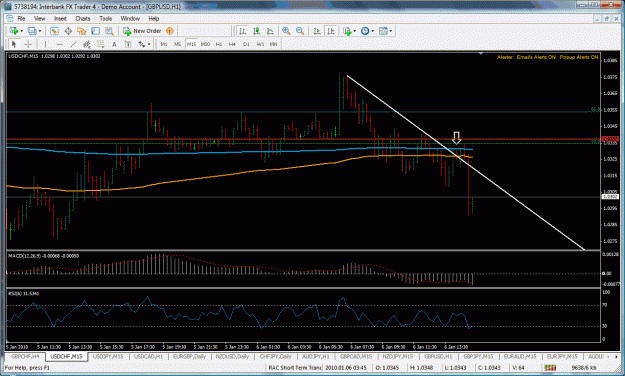The width and height of the screenshot is (625, 376).
Task: Open the Help menu
Action: click(154, 18)
